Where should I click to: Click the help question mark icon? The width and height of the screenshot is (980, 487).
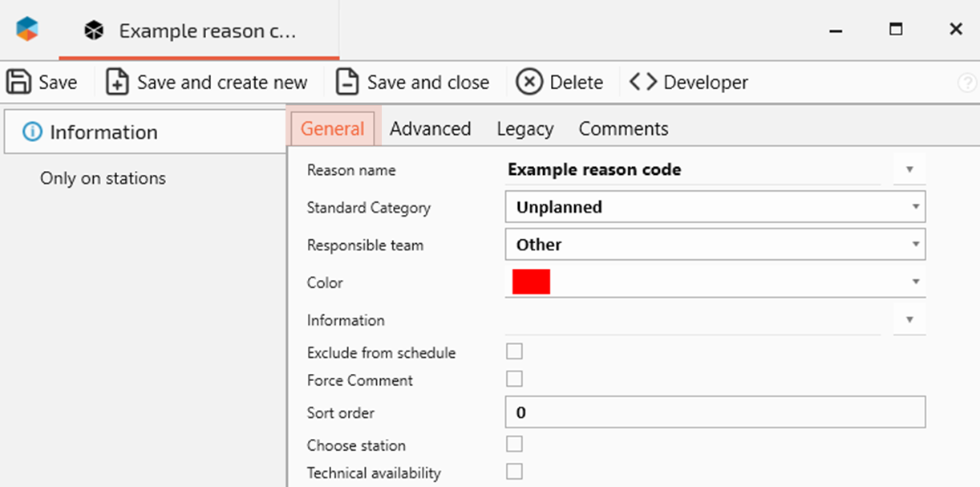[x=967, y=83]
